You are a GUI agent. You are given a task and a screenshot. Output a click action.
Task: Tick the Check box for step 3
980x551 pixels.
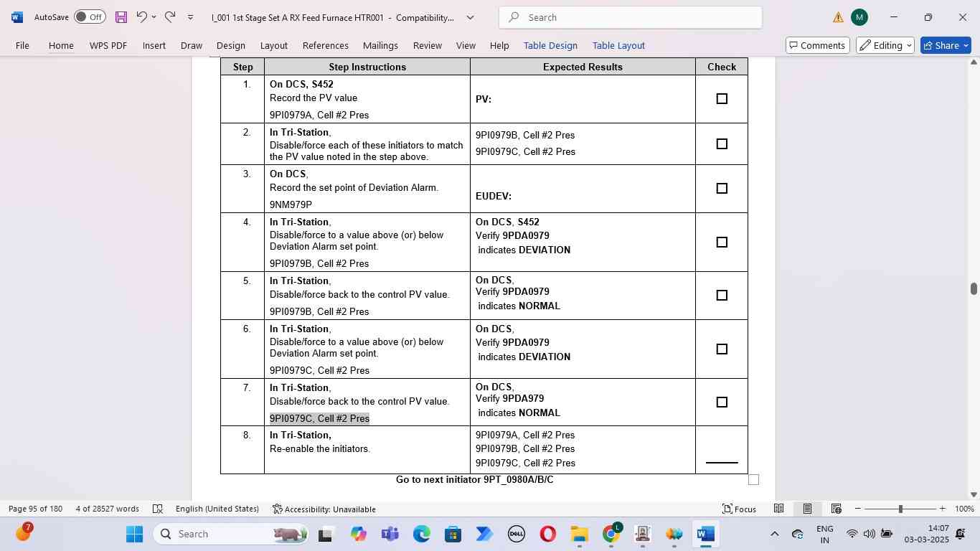722,189
